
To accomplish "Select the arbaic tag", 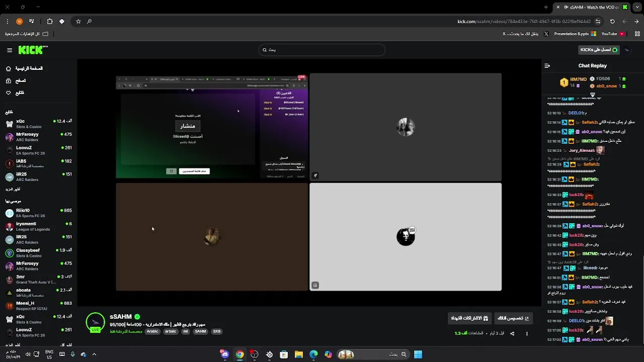I will [x=171, y=332].
